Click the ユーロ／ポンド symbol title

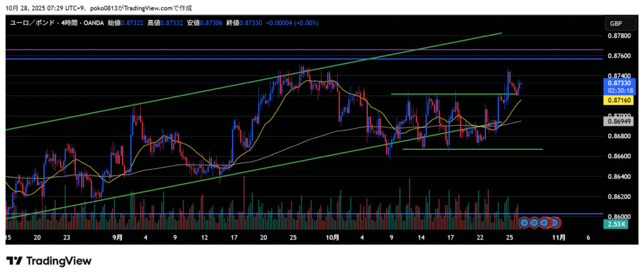coord(32,23)
